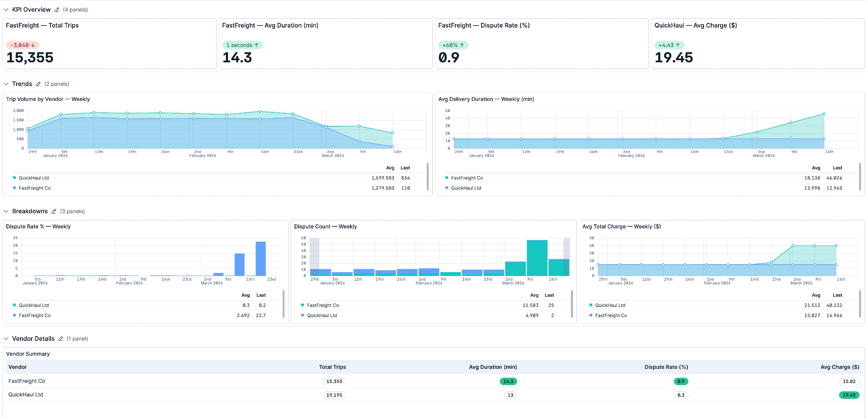Click the (4 panels) count beside KPI Overview
The height and width of the screenshot is (418, 868).
point(75,10)
